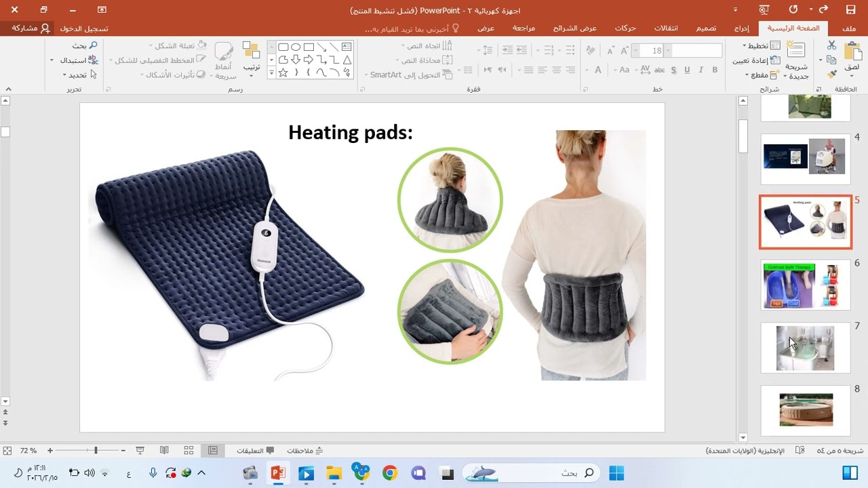Click the zoom percentage 72 %
868x488 pixels.
pos(28,451)
